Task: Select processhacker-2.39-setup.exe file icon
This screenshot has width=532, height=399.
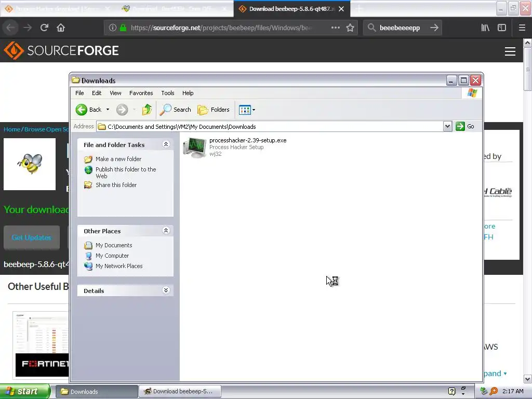Action: (x=194, y=148)
